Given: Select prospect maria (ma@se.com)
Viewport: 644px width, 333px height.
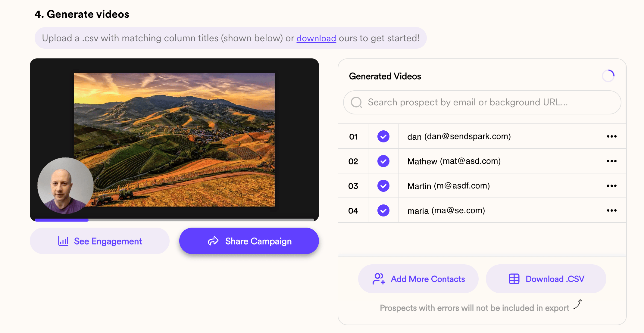Looking at the screenshot, I should 446,210.
